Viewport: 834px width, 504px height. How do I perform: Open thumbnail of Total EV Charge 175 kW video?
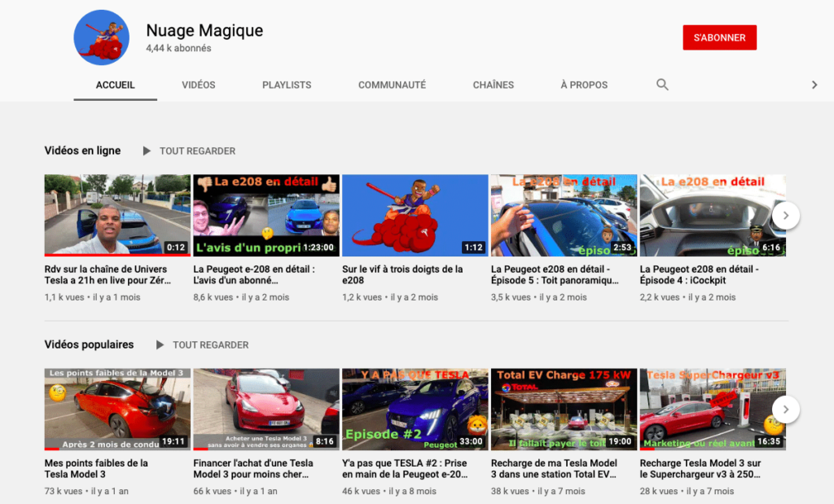[564, 410]
